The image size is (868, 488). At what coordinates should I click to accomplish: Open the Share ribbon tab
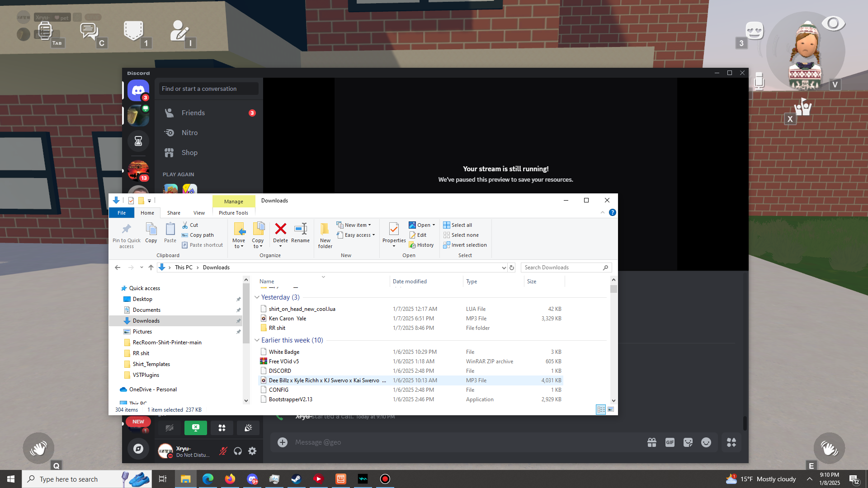[174, 213]
